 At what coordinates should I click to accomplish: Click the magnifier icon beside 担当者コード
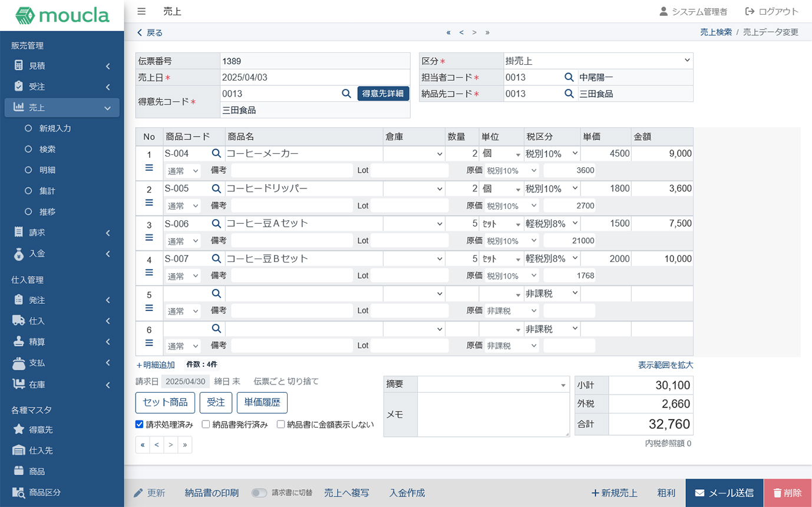coord(568,77)
